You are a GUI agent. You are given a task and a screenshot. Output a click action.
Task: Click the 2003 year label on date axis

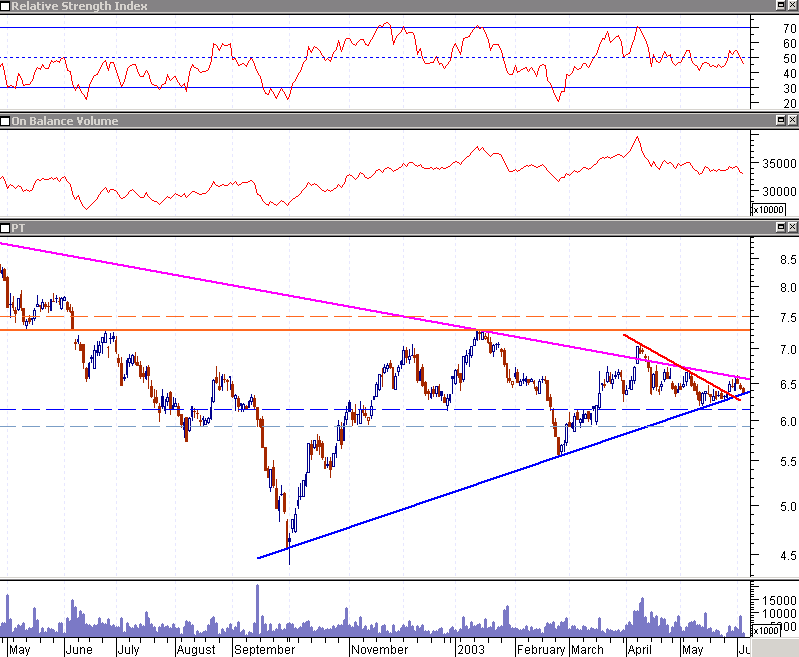click(x=471, y=650)
